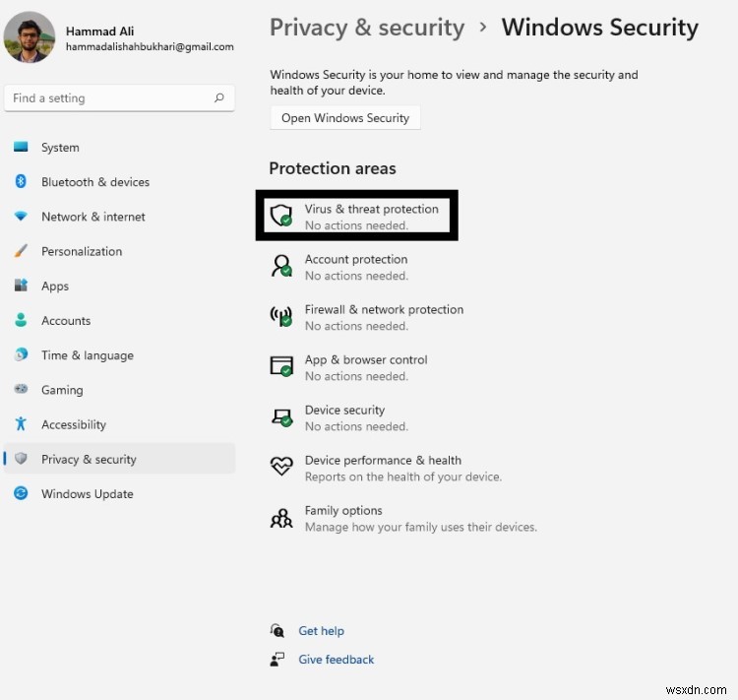
Task: Click the Device performance heart icon
Action: point(281,467)
